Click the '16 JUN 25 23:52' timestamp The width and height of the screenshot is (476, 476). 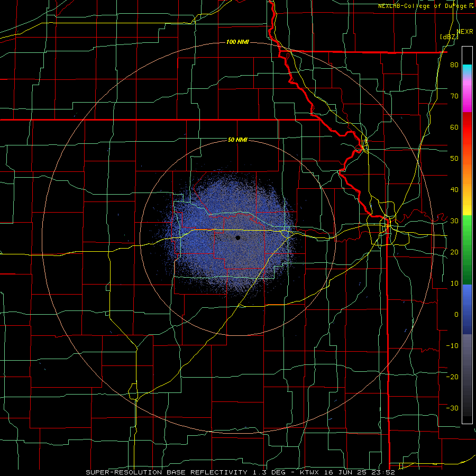click(x=359, y=472)
